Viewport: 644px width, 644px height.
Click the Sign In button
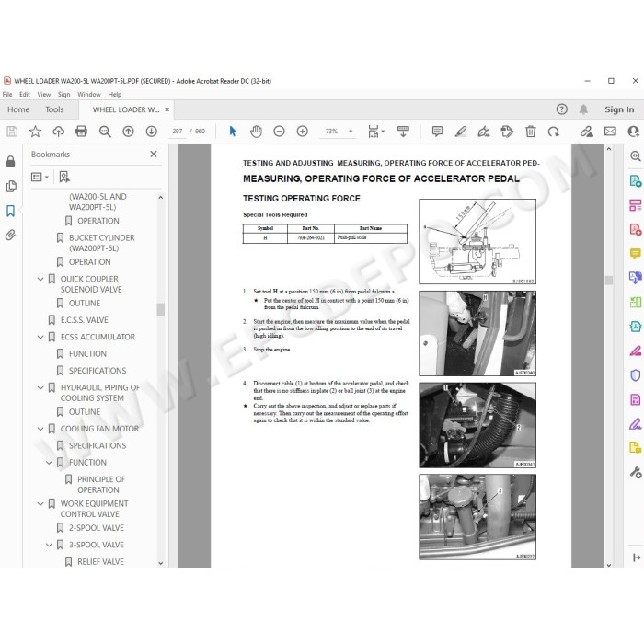(619, 109)
